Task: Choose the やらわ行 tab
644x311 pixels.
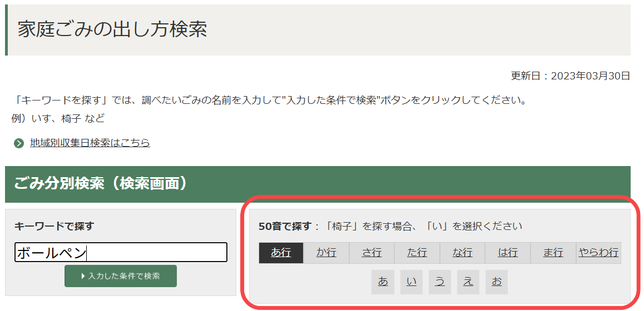Action: (598, 253)
